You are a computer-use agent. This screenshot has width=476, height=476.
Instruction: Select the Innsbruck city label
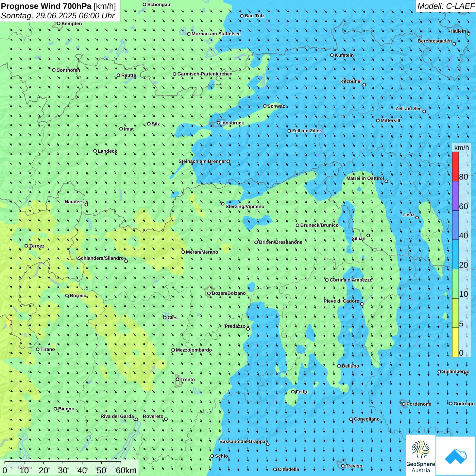tap(233, 123)
